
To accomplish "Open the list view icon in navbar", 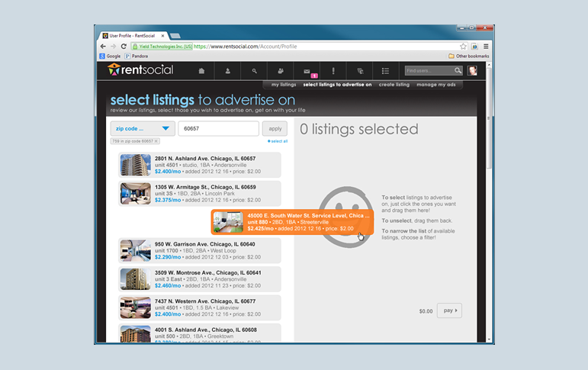I will pos(387,71).
